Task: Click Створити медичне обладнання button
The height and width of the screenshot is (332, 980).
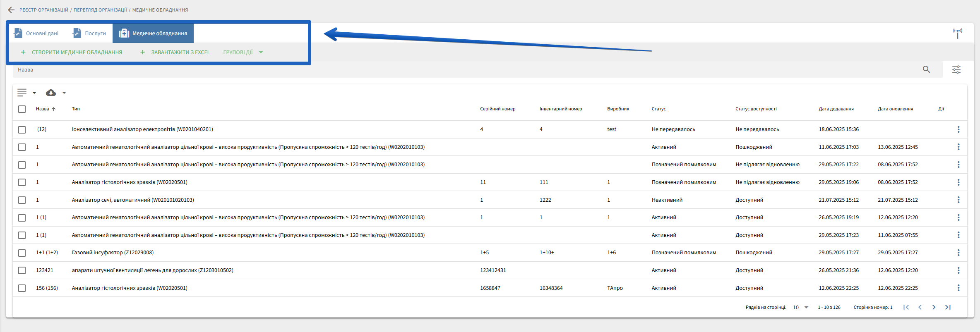Action: [72, 53]
